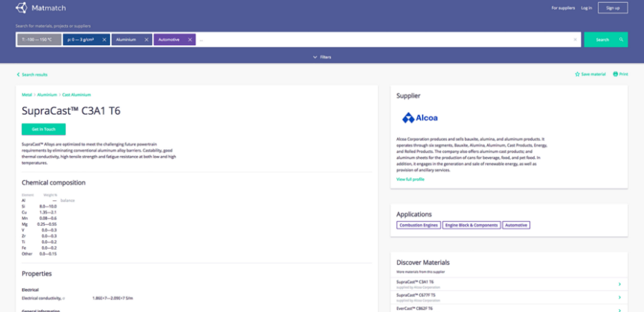The width and height of the screenshot is (644, 312).
Task: Open View full profile link
Action: 410,179
